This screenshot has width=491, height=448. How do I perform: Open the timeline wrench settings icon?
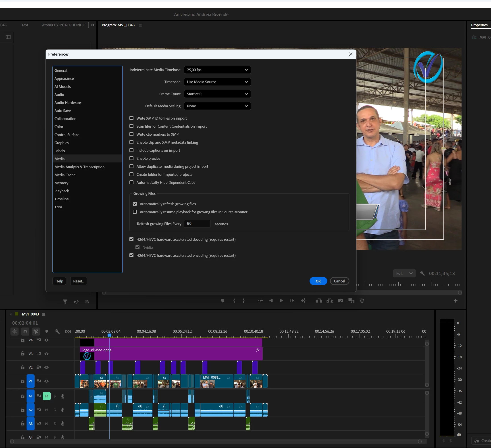click(57, 332)
